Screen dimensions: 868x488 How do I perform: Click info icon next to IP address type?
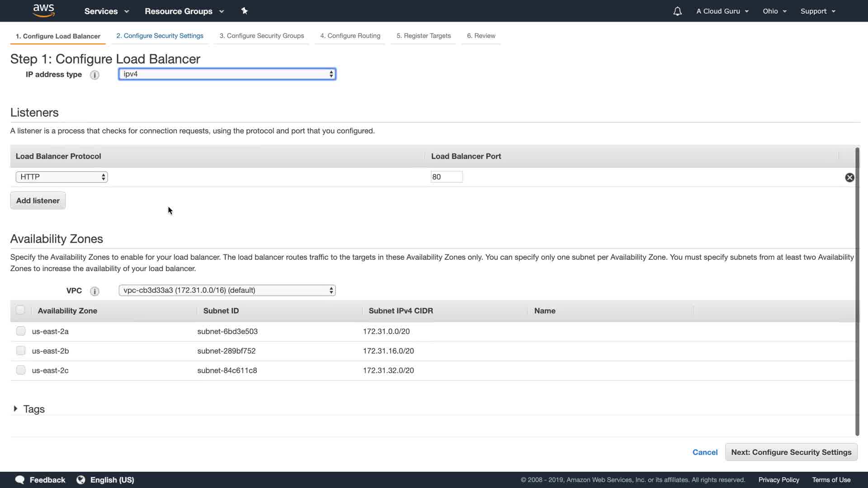click(x=94, y=75)
